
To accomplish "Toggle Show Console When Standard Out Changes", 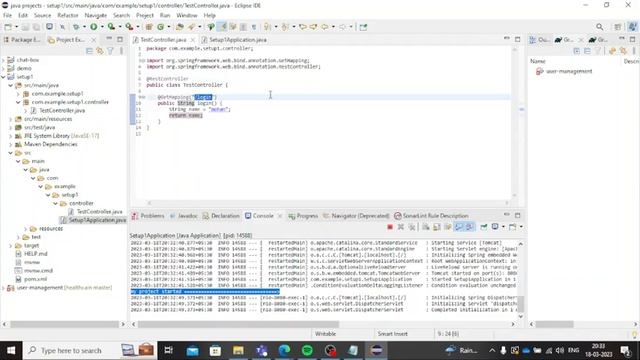I will 459,227.
